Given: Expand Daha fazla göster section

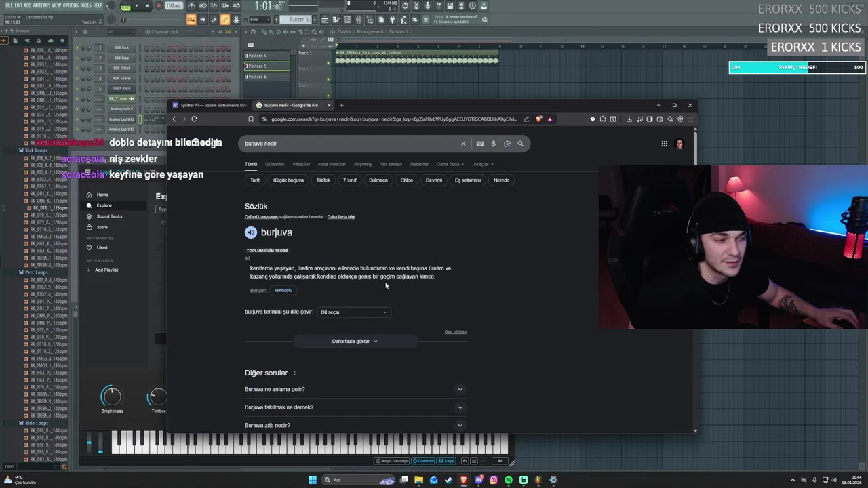Looking at the screenshot, I should click(355, 342).
